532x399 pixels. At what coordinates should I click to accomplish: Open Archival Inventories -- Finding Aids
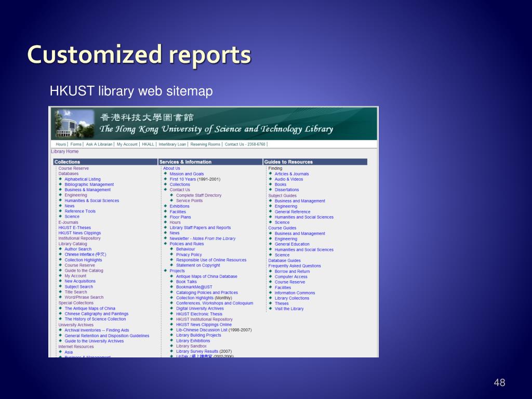[x=97, y=330]
